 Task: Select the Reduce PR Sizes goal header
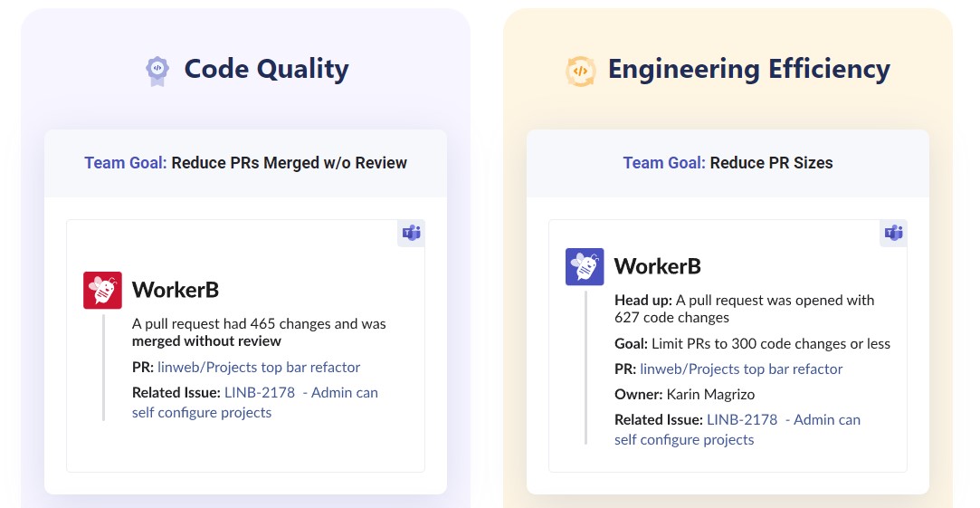pyautogui.click(x=728, y=163)
